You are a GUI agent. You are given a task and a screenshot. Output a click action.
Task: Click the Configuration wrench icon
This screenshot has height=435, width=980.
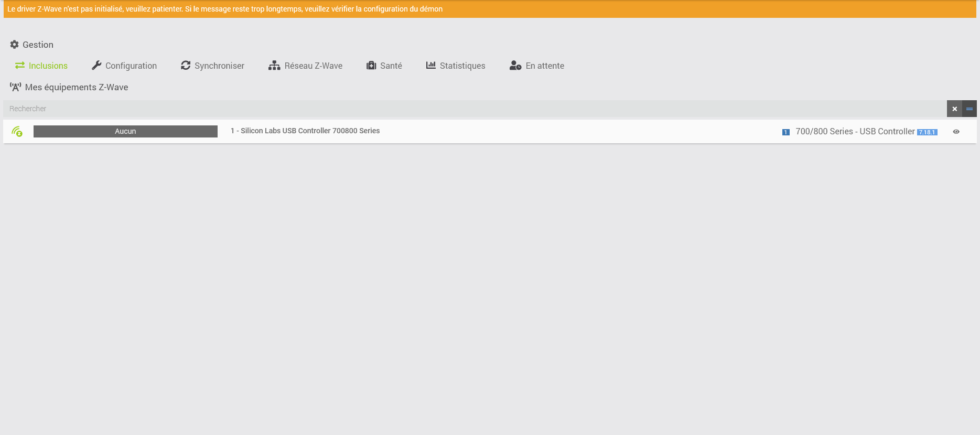coord(96,65)
